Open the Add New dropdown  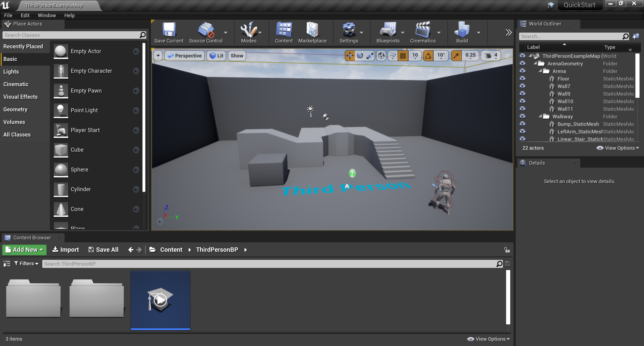coord(24,250)
